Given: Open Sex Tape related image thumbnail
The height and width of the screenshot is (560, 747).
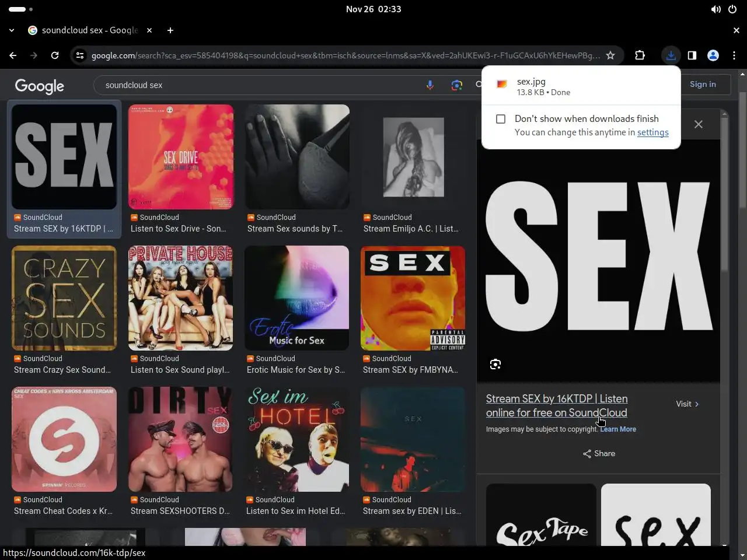Looking at the screenshot, I should 541,515.
